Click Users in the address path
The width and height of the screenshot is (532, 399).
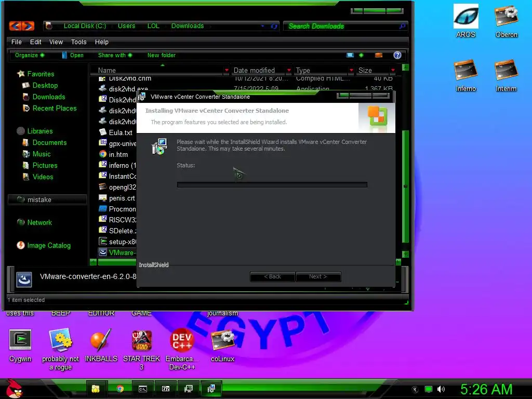coord(127,26)
